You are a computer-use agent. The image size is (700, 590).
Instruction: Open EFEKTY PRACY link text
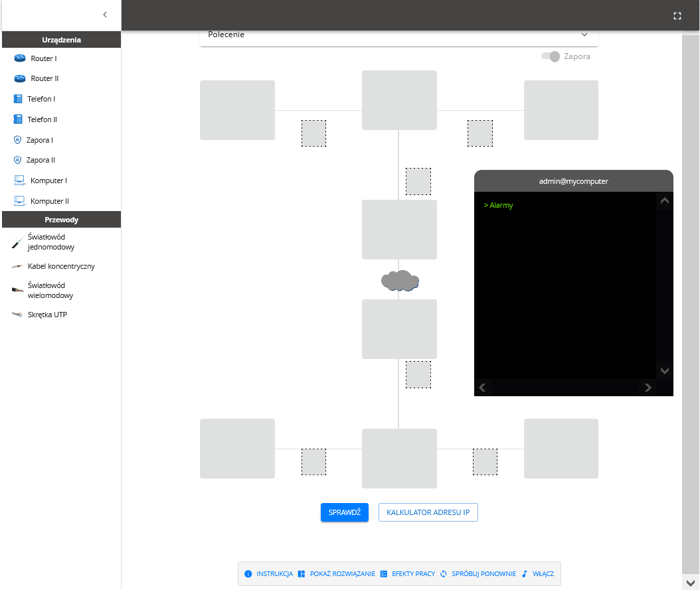tap(413, 574)
